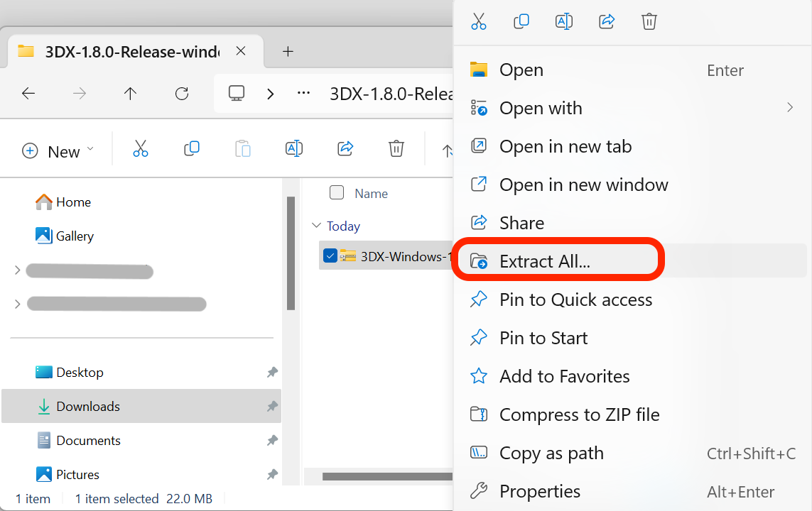Screen dimensions: 812x511
Task: Uncheck the 3DX-Windows zip file checkbox
Action: [330, 256]
